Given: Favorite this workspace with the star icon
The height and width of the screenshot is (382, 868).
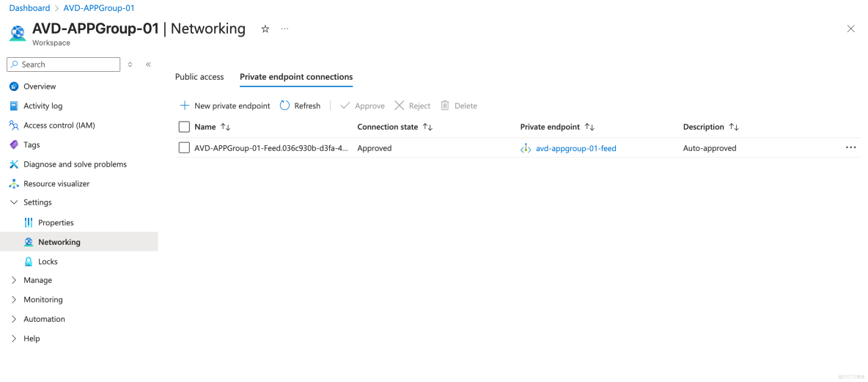Looking at the screenshot, I should (265, 29).
